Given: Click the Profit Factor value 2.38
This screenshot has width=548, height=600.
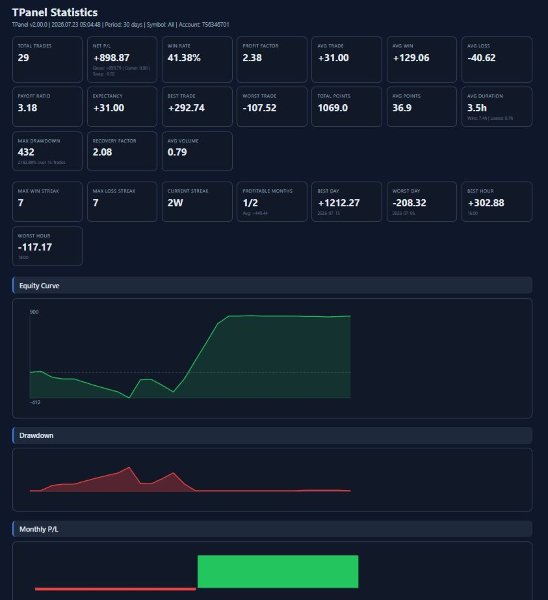Looking at the screenshot, I should click(252, 58).
